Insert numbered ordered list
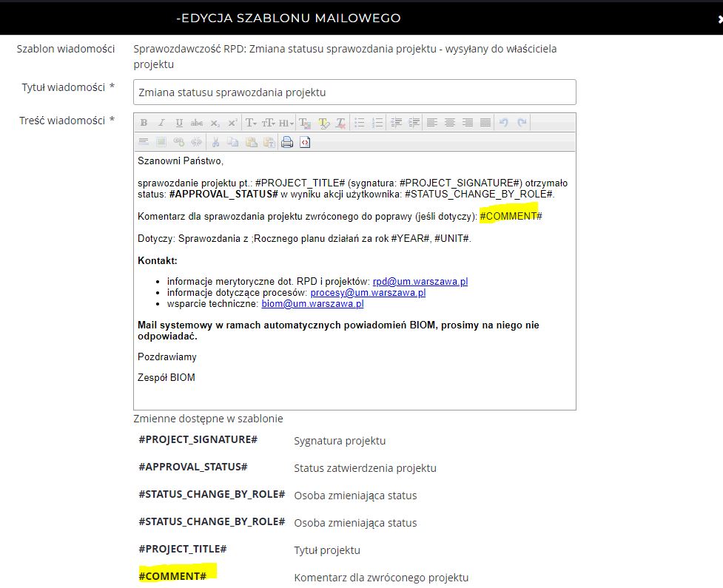723x588 pixels. [x=377, y=123]
